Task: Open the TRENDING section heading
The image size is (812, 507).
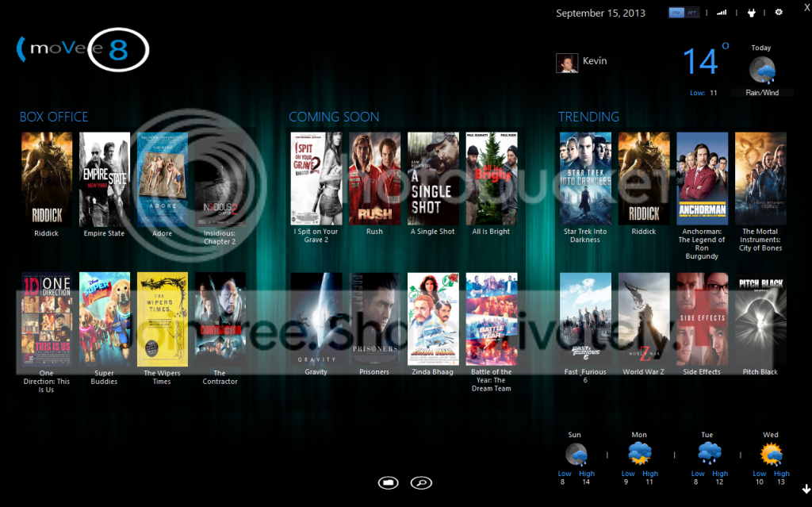Action: (x=589, y=117)
